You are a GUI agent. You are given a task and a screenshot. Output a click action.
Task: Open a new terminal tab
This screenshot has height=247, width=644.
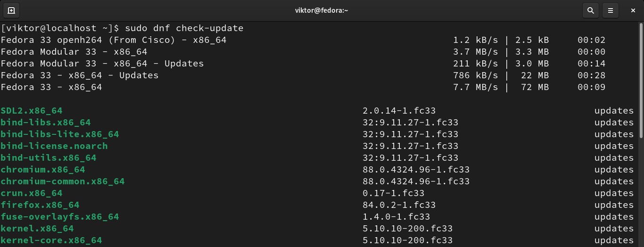coord(11,10)
